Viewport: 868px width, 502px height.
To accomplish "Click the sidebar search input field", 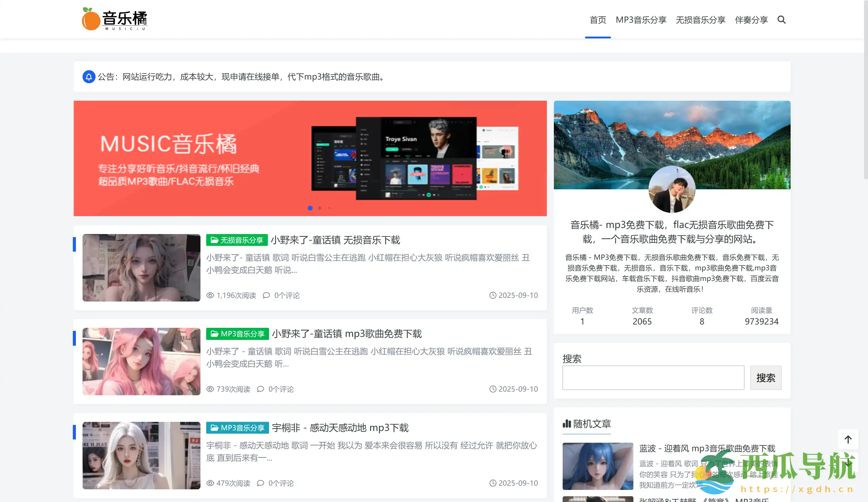I will pyautogui.click(x=653, y=378).
